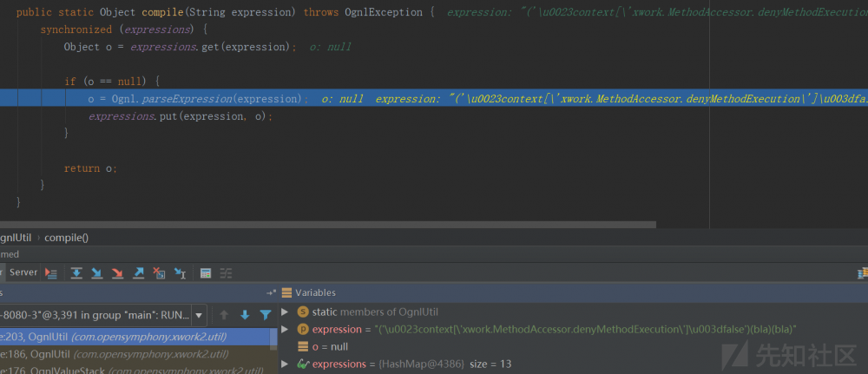This screenshot has height=374, width=868.
Task: Click the OgnlUtil breadcrumb
Action: click(x=16, y=238)
